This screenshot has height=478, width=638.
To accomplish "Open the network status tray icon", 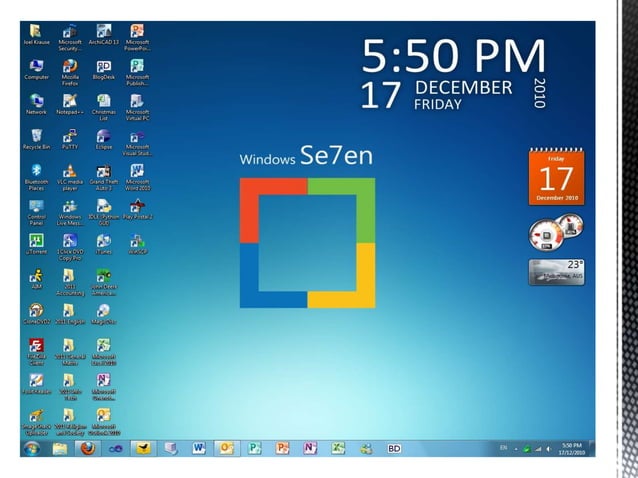I will [538, 449].
